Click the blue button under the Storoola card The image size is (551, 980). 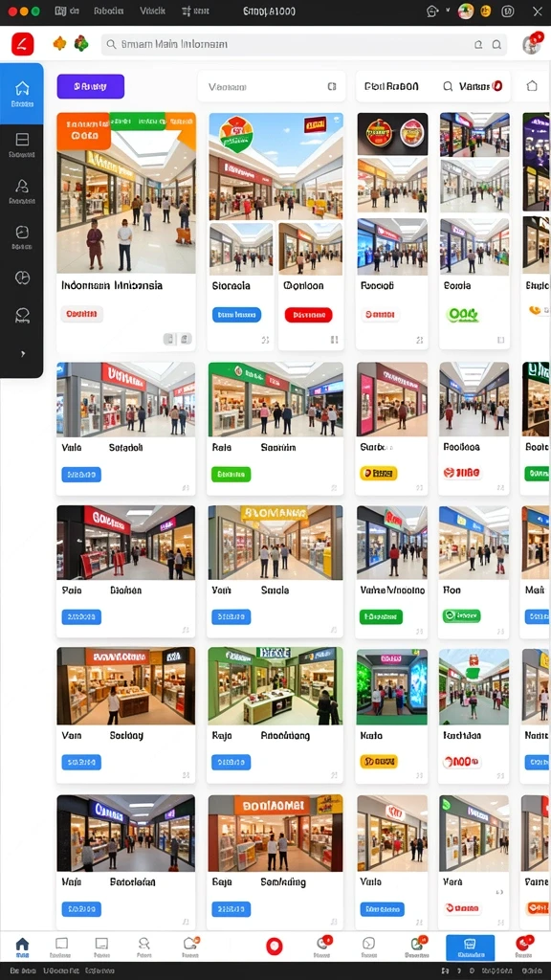click(236, 314)
